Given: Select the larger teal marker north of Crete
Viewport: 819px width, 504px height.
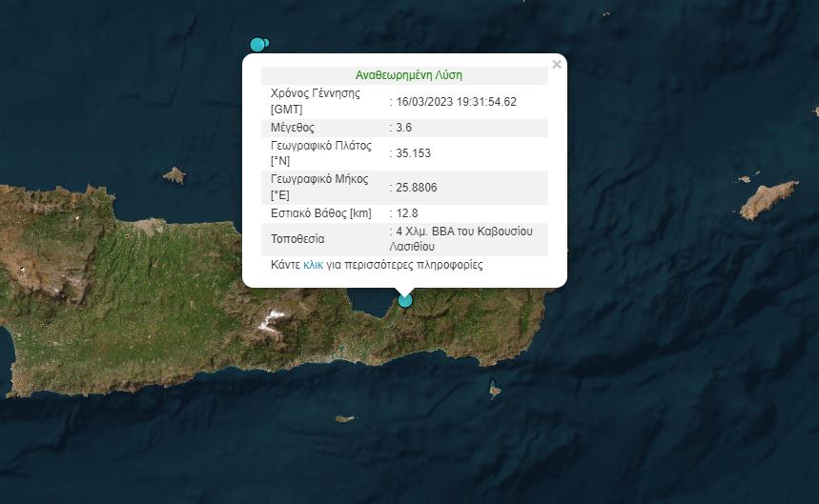Looking at the screenshot, I should [x=256, y=44].
